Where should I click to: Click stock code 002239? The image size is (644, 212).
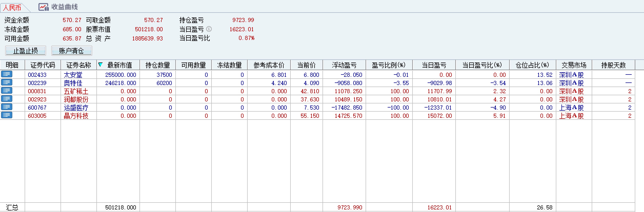point(37,83)
